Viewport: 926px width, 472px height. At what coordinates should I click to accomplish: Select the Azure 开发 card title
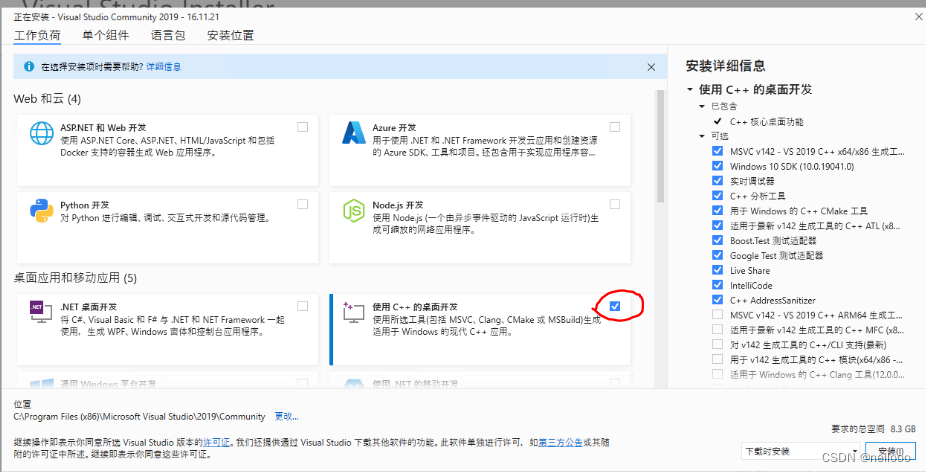coord(394,128)
